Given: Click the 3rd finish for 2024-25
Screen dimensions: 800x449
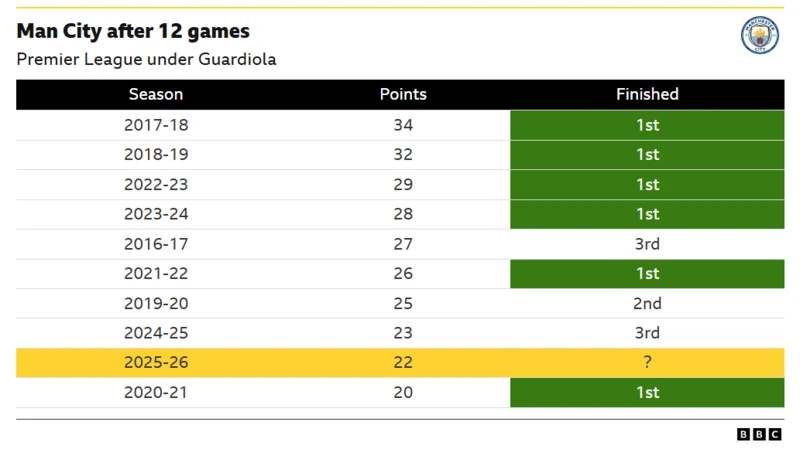Looking at the screenshot, I should 647,333.
